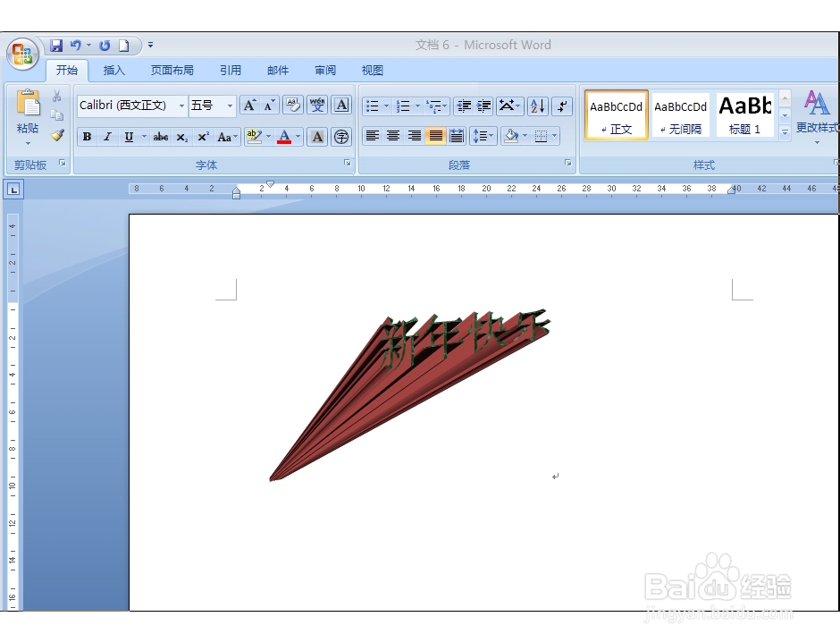Open 更改样式 change styles menu
Screen dimensions: 840x642
click(817, 117)
